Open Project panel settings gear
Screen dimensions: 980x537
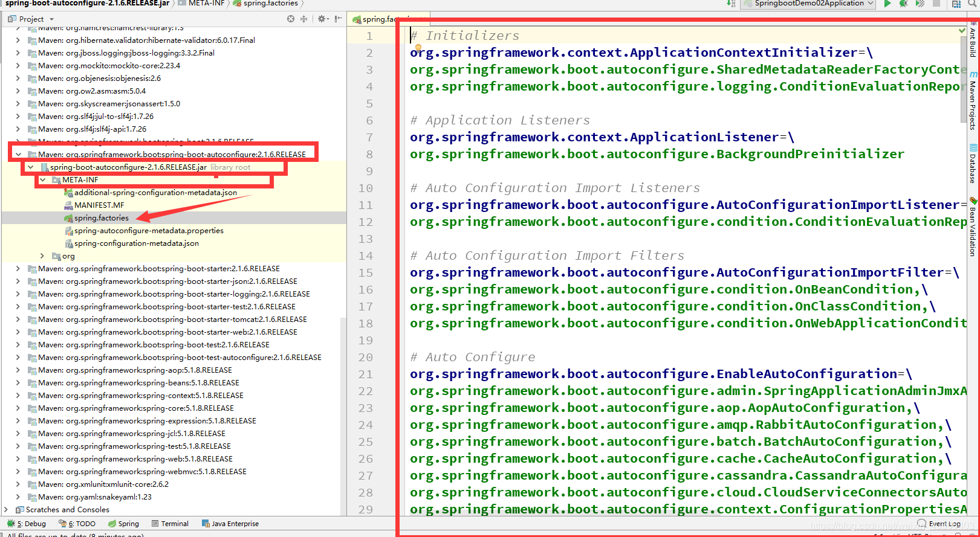pyautogui.click(x=323, y=19)
